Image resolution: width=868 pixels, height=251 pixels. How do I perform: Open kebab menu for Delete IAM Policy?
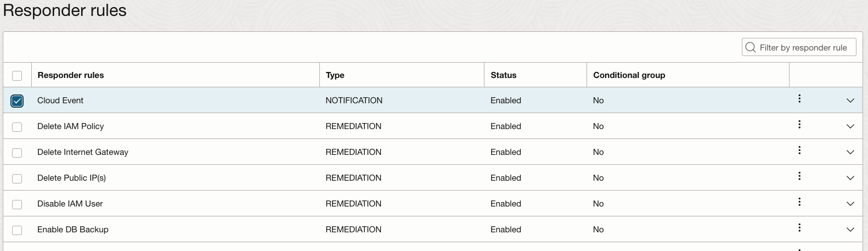click(799, 125)
